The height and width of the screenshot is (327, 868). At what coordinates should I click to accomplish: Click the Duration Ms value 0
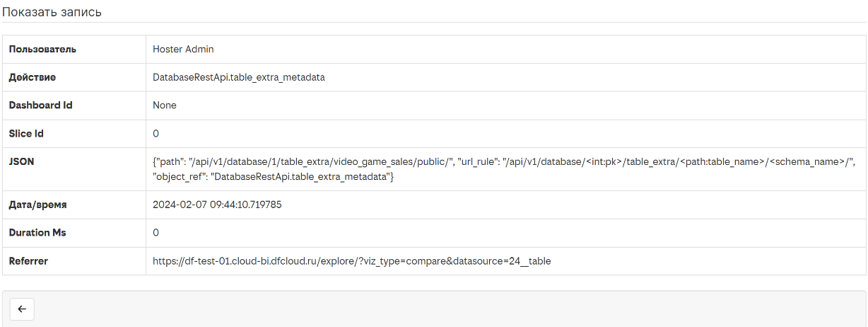point(156,233)
